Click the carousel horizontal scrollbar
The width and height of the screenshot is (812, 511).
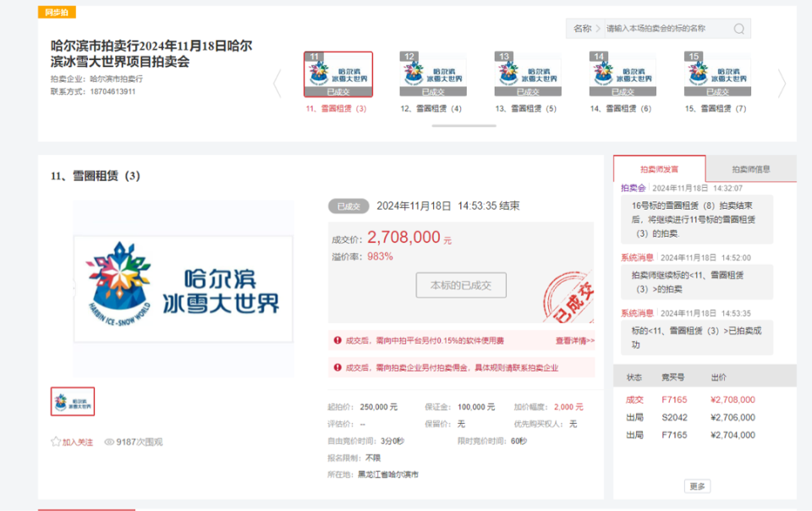[x=464, y=125]
